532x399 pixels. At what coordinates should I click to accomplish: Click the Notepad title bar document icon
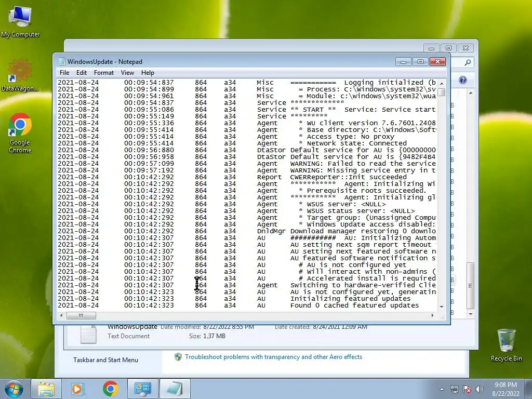click(x=61, y=61)
